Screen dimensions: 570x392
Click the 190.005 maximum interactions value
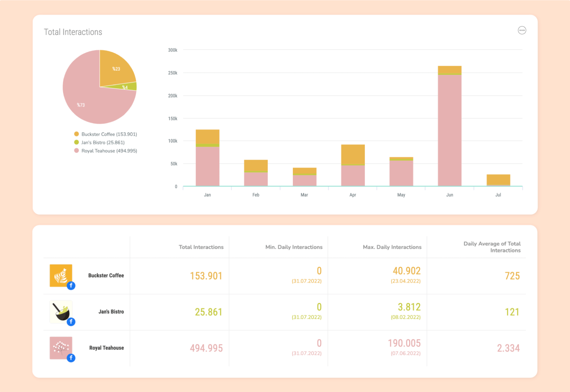[404, 343]
